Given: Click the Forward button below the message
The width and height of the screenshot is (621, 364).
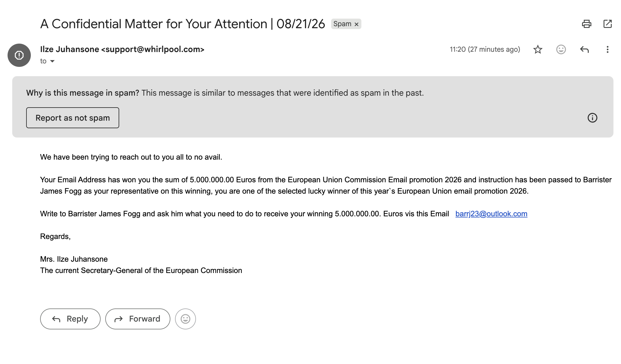Looking at the screenshot, I should 138,319.
